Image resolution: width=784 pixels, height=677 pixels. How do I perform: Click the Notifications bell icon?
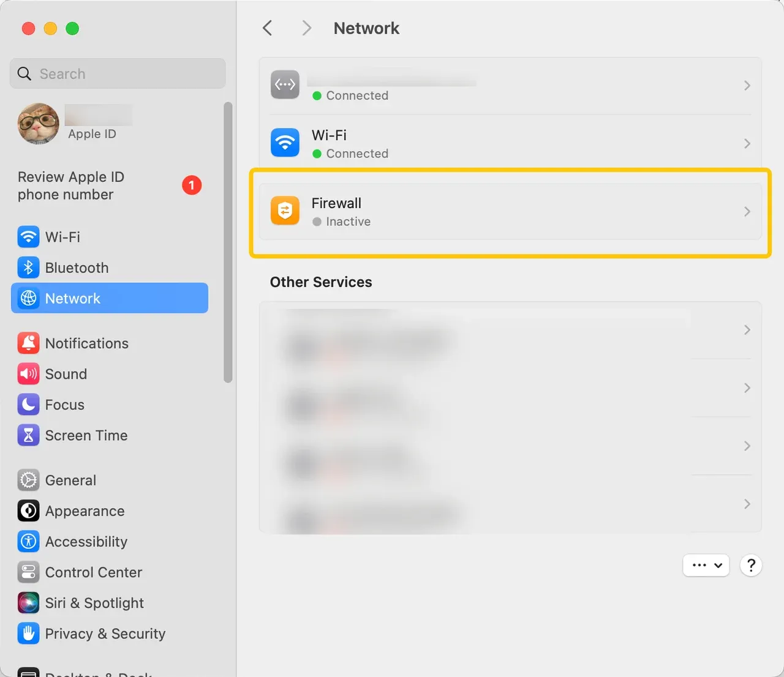pyautogui.click(x=28, y=343)
